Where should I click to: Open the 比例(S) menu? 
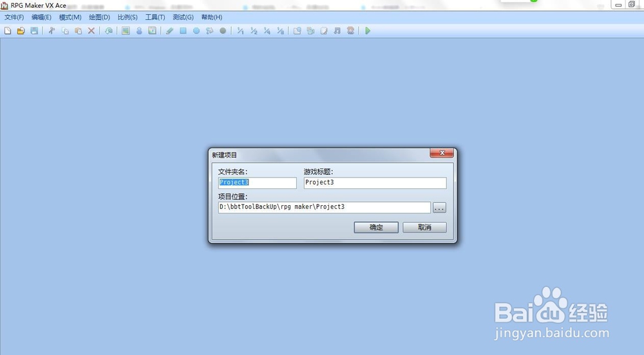click(x=128, y=17)
